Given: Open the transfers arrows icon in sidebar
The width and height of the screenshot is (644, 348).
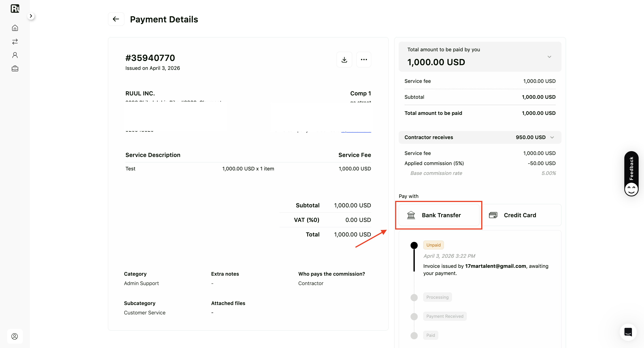Looking at the screenshot, I should pyautogui.click(x=15, y=41).
